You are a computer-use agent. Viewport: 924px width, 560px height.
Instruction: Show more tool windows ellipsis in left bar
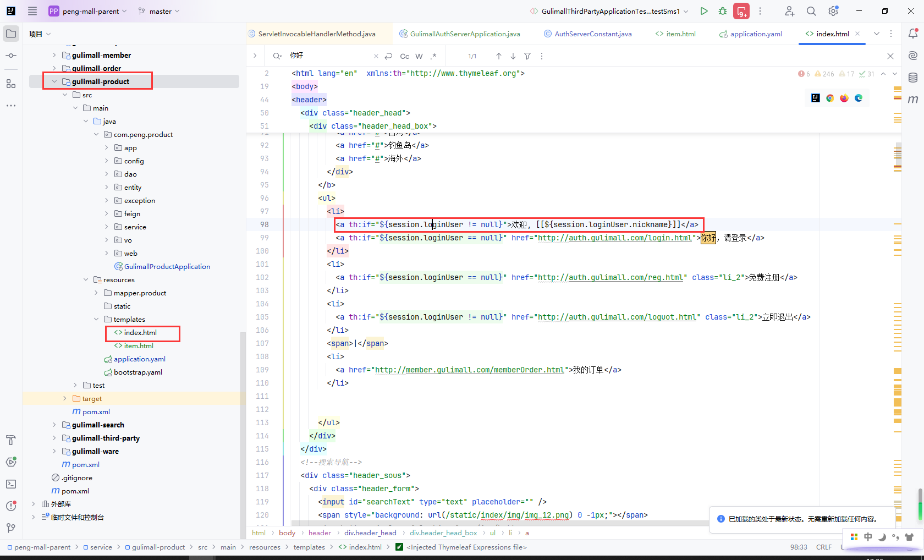[11, 105]
